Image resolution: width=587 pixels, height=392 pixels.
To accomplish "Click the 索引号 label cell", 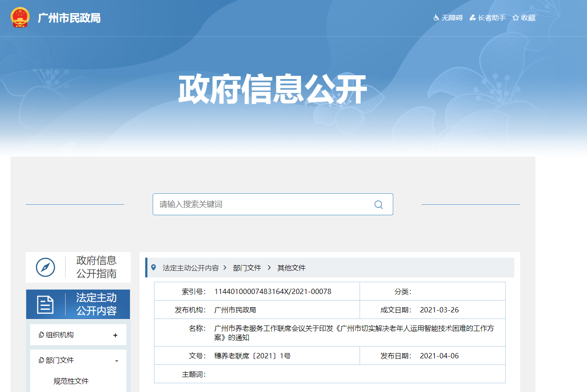I will pyautogui.click(x=194, y=292).
